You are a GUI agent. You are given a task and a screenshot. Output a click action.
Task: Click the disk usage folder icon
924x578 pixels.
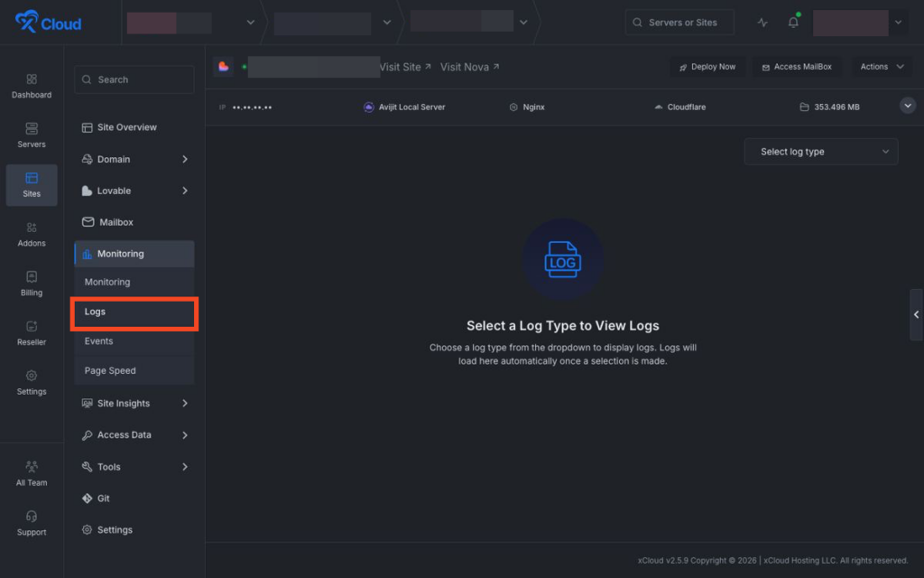(804, 107)
